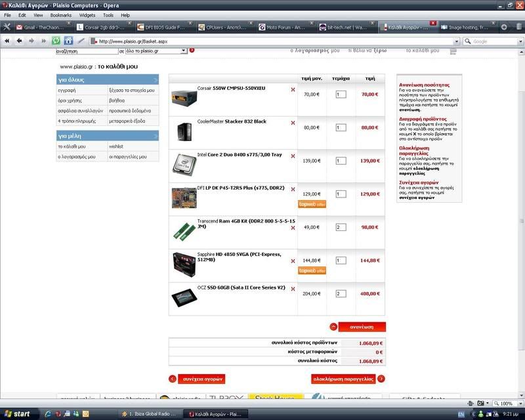This screenshot has width=525, height=420.
Task: Click the topweb offer badge under DFI
Action: pos(312,204)
